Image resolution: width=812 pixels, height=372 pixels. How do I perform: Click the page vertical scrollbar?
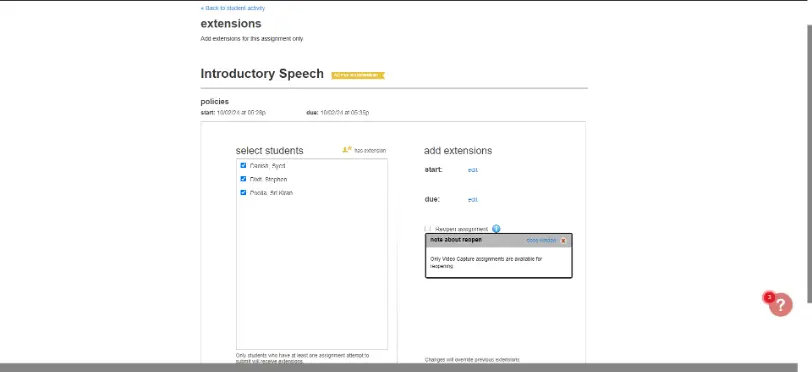pyautogui.click(x=809, y=163)
